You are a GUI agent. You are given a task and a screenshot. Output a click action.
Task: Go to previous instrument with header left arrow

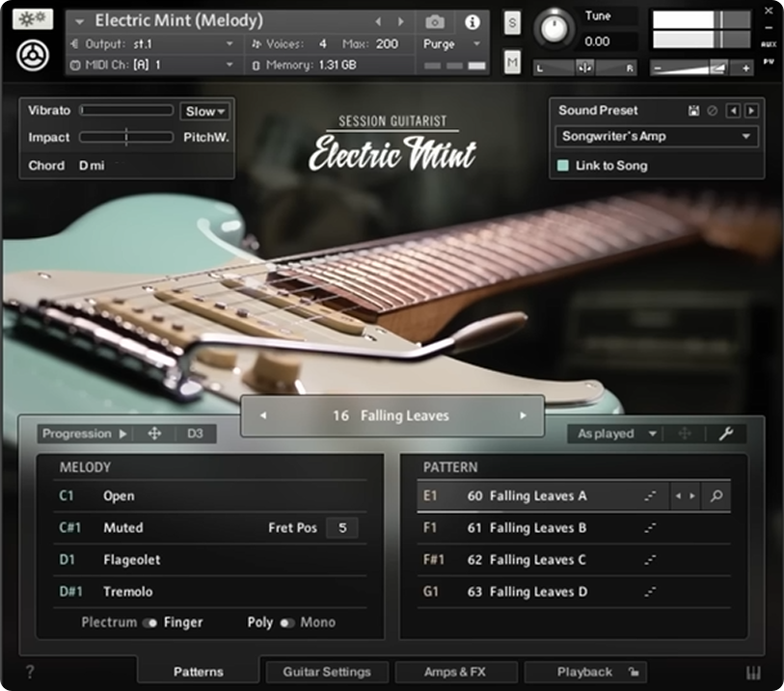coord(379,21)
